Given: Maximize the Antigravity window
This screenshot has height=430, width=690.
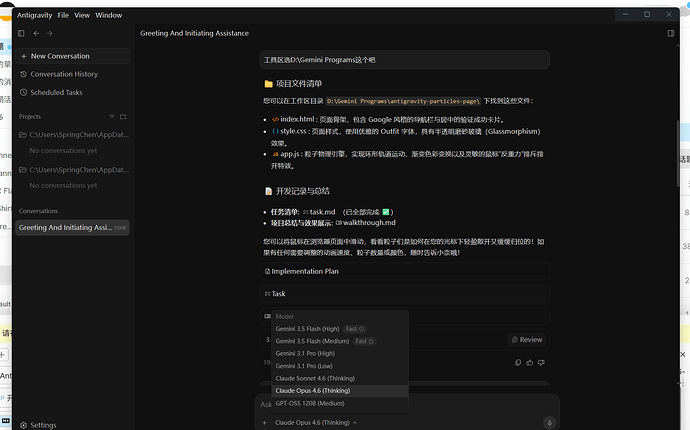Looking at the screenshot, I should pos(647,15).
